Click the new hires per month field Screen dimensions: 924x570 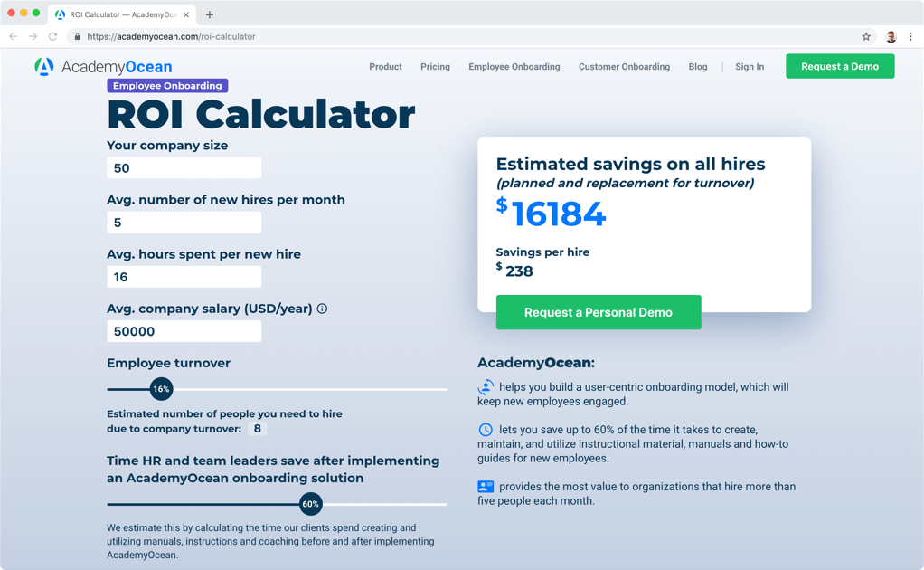(184, 223)
